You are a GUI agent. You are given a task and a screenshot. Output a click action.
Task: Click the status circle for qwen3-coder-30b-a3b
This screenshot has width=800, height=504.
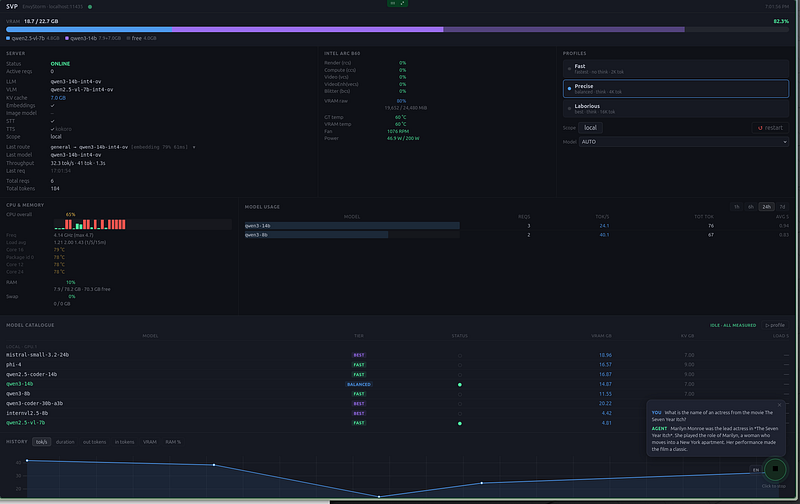(x=460, y=404)
